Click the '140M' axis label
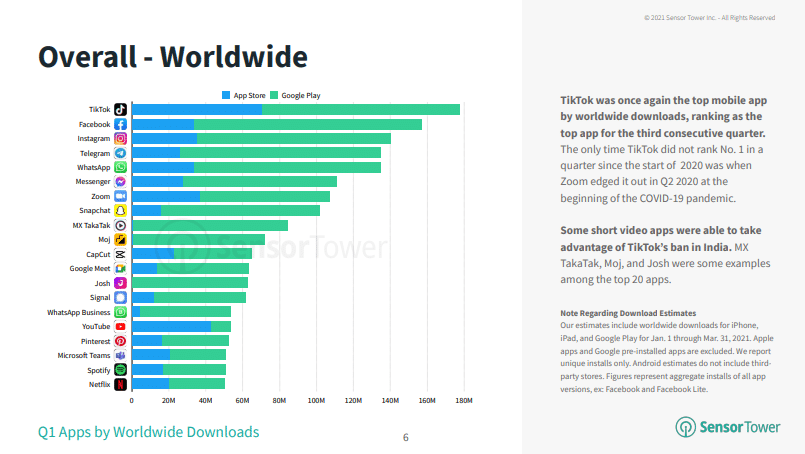805x454 pixels. (x=390, y=401)
